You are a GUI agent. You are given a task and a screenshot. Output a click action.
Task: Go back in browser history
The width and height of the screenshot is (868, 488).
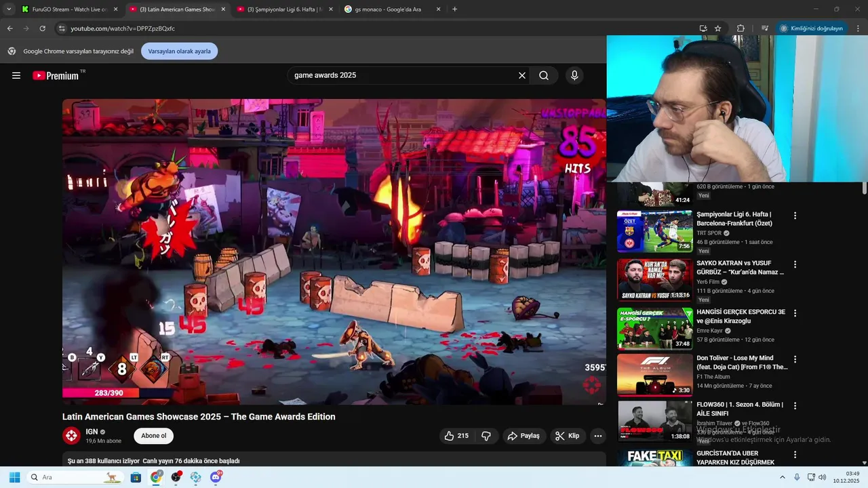click(x=9, y=28)
